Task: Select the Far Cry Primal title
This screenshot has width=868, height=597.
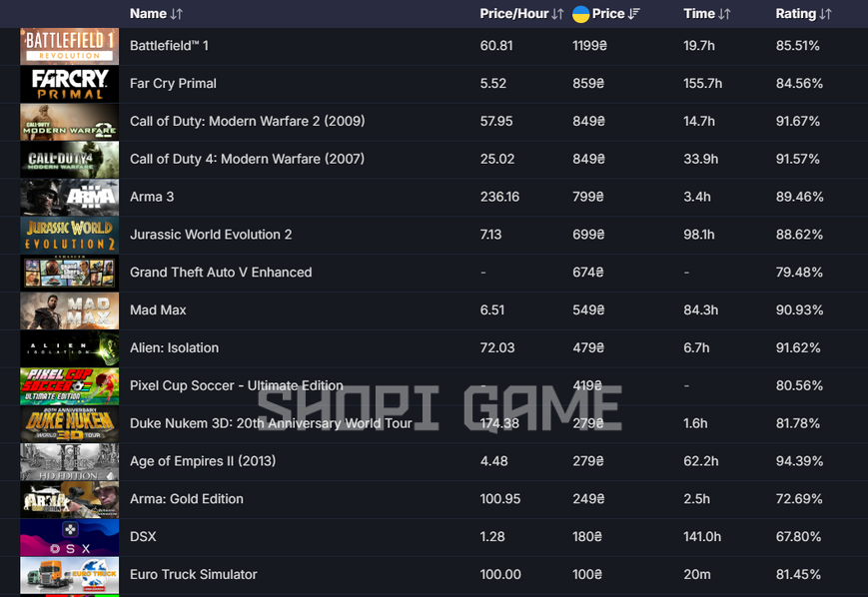Action: (173, 84)
